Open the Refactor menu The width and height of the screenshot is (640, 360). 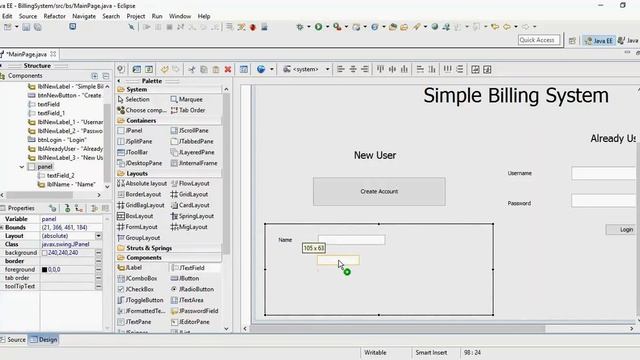[55, 16]
